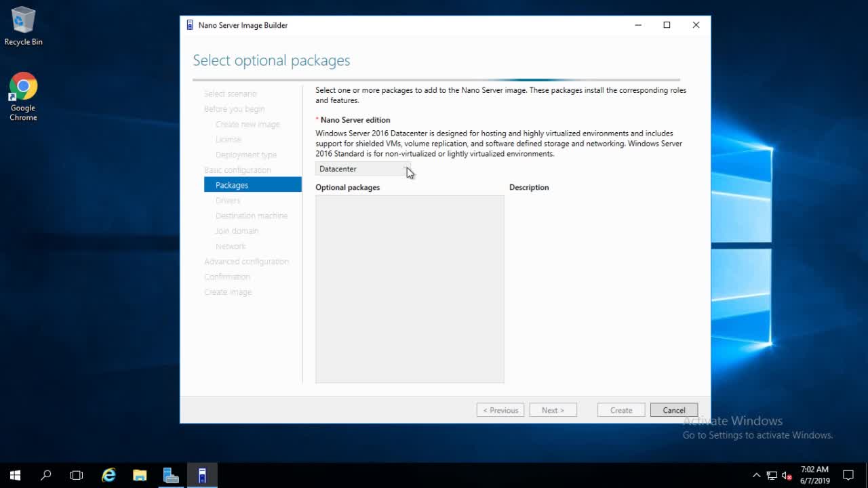
Task: Cancel the image builder wizard
Action: (674, 410)
